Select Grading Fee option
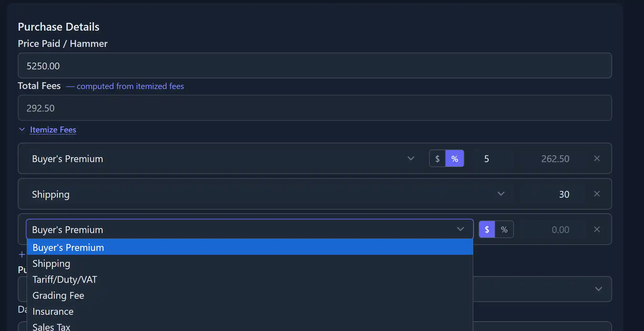The width and height of the screenshot is (644, 331). (x=58, y=295)
